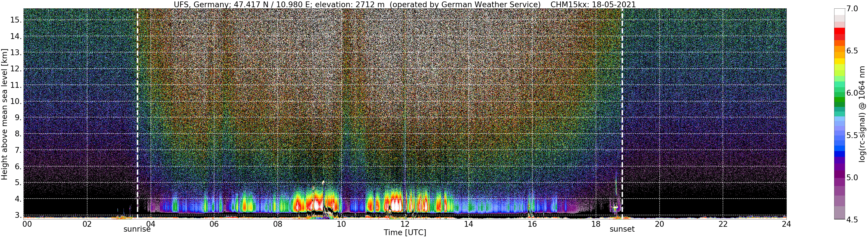Click the height tick label '5.'
Viewport: 868px width, 238px height.
(18, 183)
